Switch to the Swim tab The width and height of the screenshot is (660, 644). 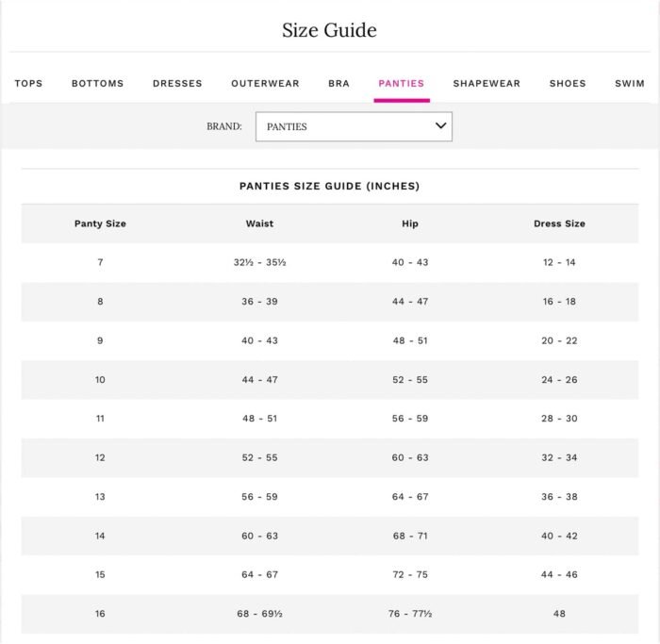pyautogui.click(x=630, y=83)
